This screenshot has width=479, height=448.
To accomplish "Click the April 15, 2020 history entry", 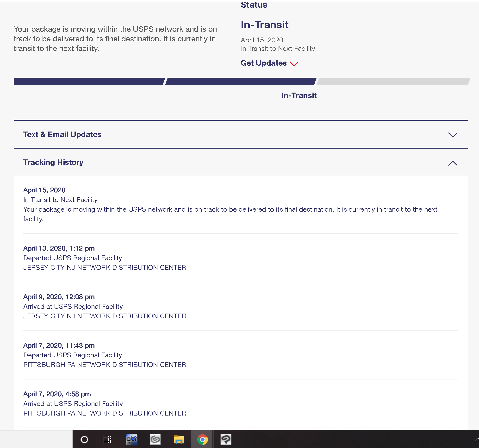I will pos(44,190).
